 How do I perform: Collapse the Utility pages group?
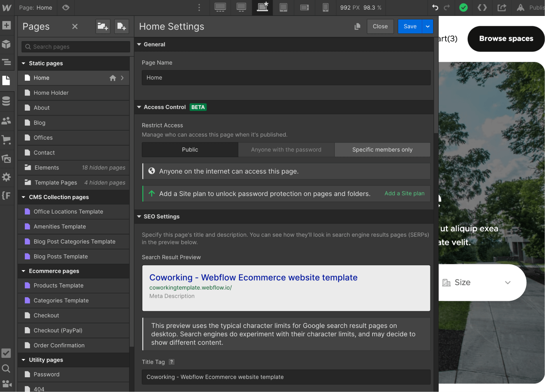click(x=24, y=360)
